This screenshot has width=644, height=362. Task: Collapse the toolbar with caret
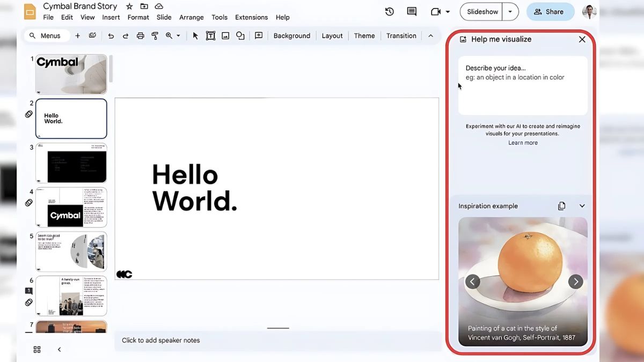(430, 36)
